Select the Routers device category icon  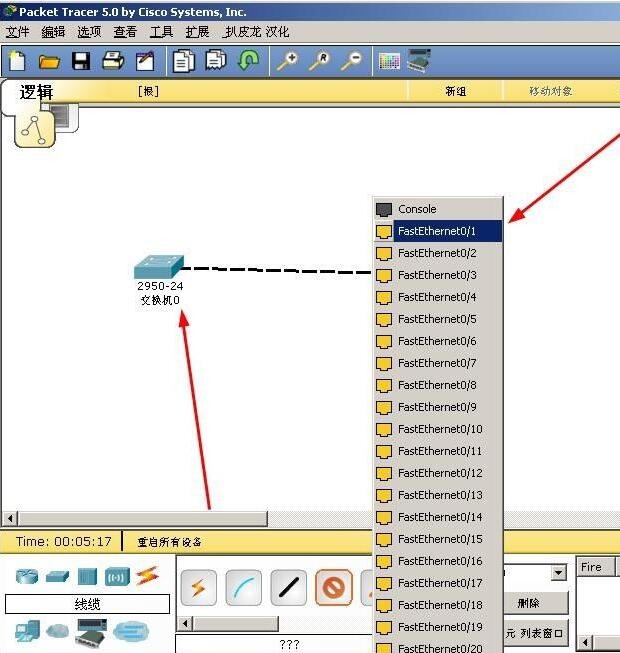point(27,576)
